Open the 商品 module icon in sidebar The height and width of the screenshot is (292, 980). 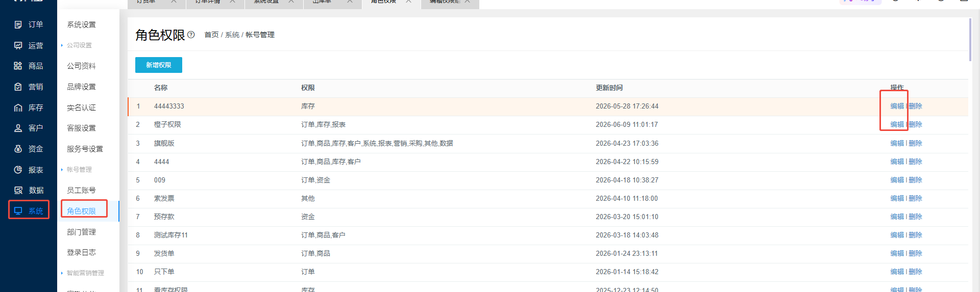[x=18, y=66]
